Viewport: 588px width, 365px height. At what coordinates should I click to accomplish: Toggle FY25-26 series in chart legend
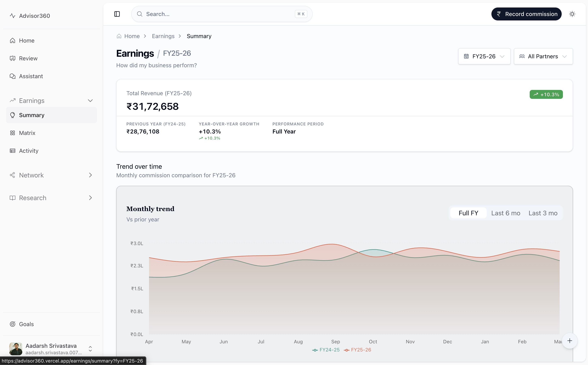[x=357, y=350]
